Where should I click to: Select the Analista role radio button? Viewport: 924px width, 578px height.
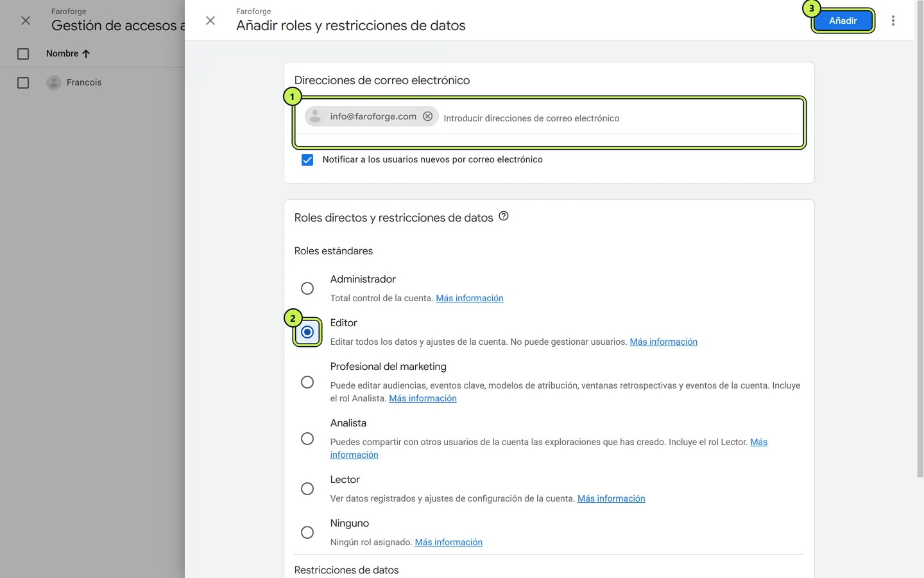307,439
